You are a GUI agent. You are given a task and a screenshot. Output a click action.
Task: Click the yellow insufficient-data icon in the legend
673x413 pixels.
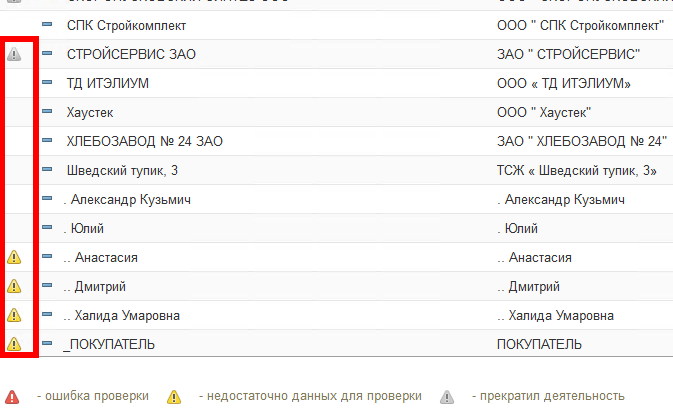[174, 396]
